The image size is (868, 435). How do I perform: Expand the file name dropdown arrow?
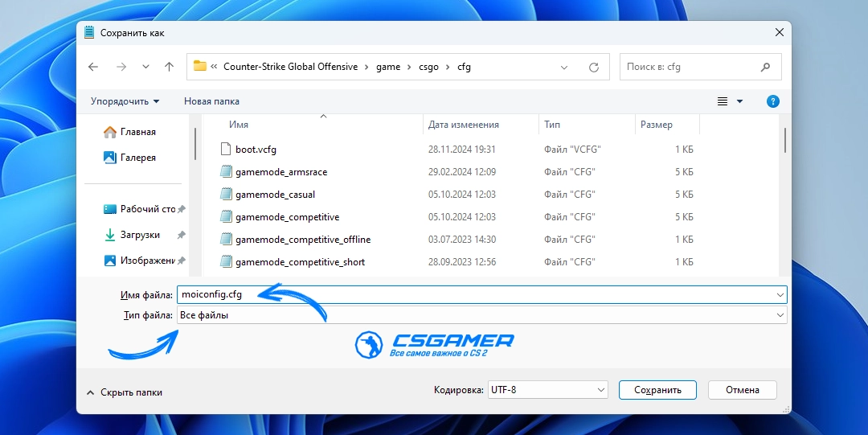(780, 295)
